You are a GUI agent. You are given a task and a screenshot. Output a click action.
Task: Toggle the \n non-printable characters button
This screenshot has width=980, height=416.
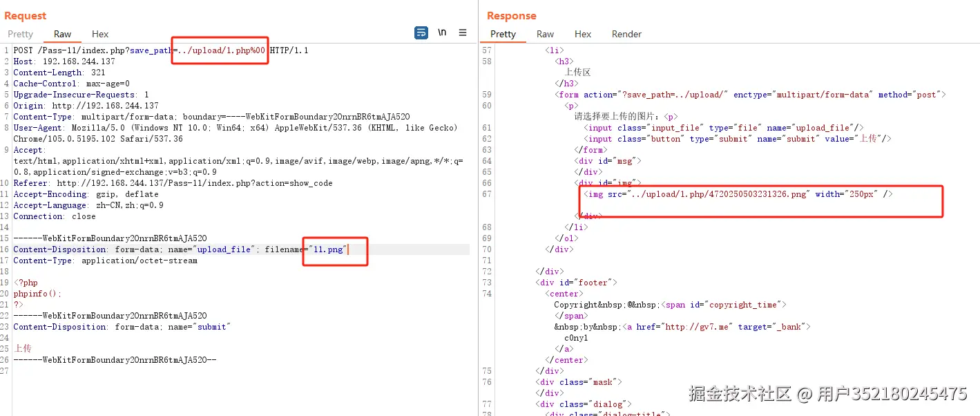442,32
